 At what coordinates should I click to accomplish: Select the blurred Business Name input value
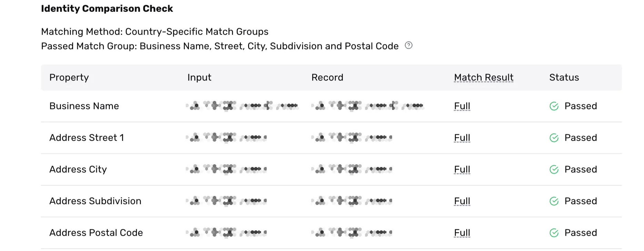(x=242, y=106)
